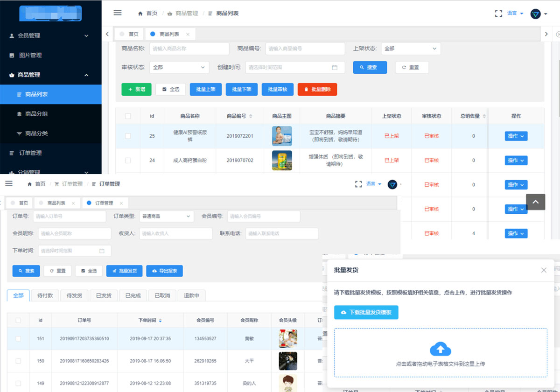Close the 商品列表 tab in top tab bar
This screenshot has height=392, width=560.
188,35
